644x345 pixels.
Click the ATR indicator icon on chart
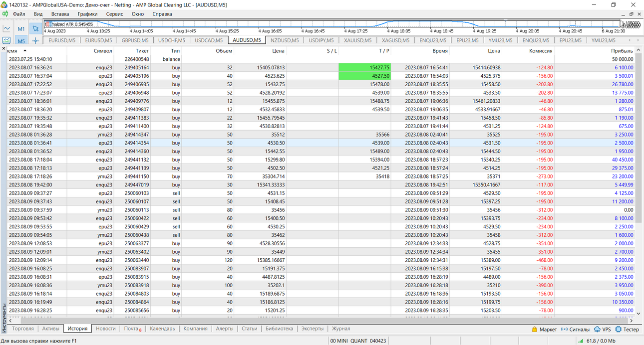click(x=48, y=24)
